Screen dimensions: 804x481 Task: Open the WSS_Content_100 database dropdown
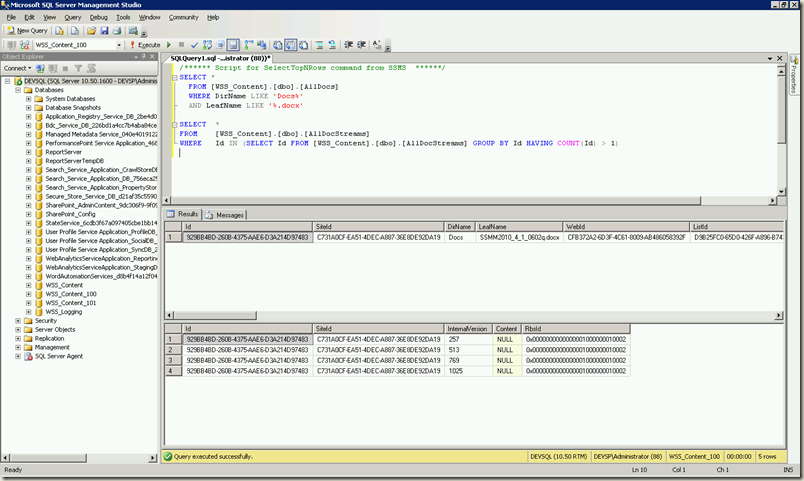tap(119, 45)
